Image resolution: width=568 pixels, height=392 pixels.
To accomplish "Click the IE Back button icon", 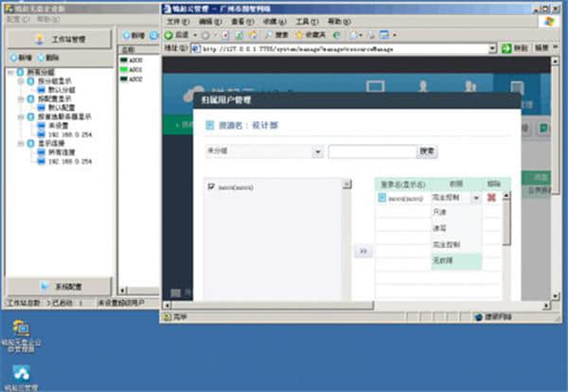I will click(x=169, y=35).
